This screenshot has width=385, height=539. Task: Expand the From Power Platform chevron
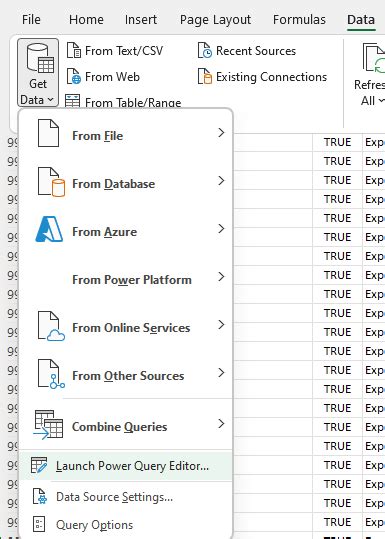point(221,277)
